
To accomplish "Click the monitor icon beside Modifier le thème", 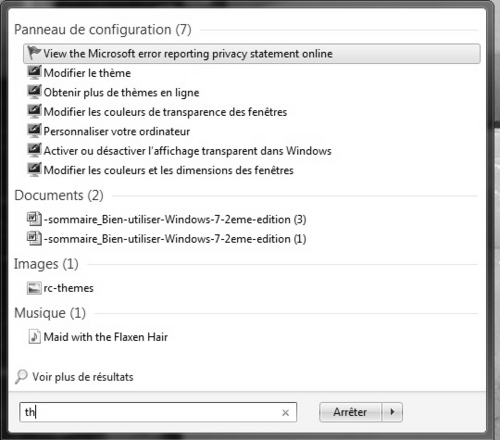I will point(34,72).
